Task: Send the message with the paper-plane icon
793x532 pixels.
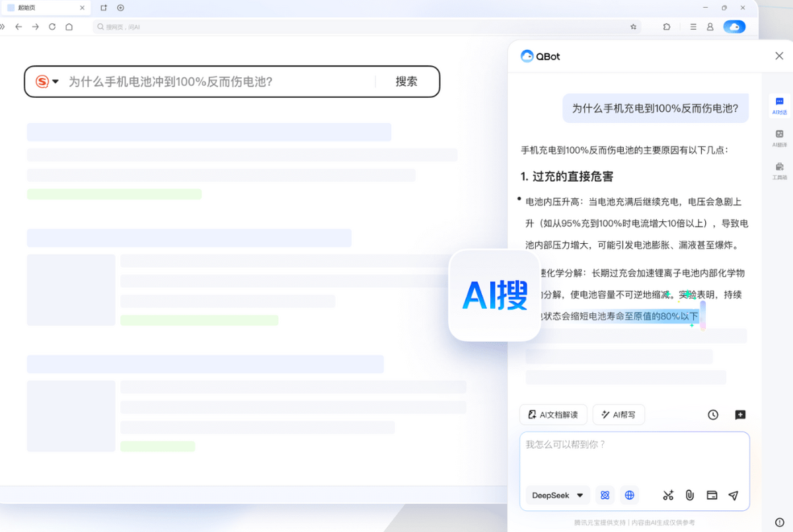Action: [x=734, y=495]
